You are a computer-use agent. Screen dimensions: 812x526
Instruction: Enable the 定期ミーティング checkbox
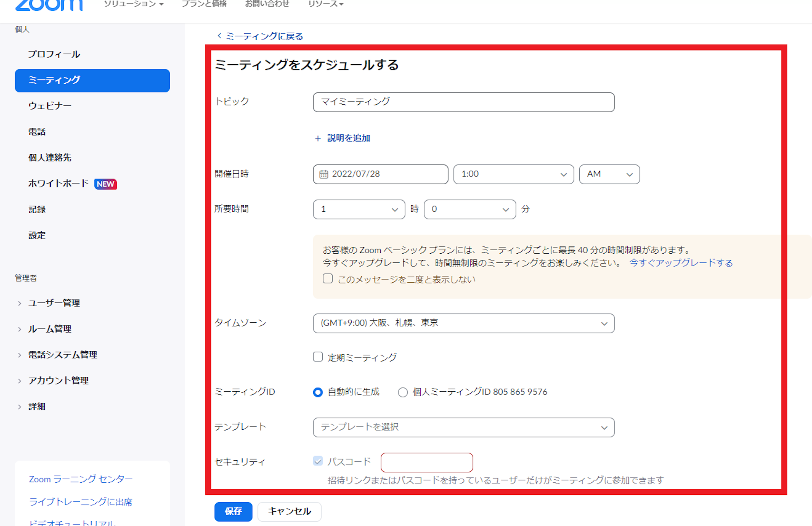[x=318, y=357]
